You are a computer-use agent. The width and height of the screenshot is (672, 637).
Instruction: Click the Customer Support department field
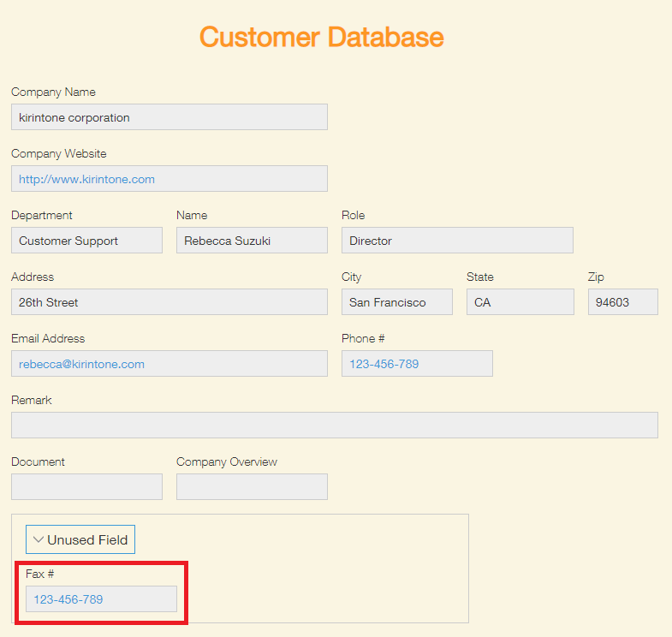coord(86,241)
